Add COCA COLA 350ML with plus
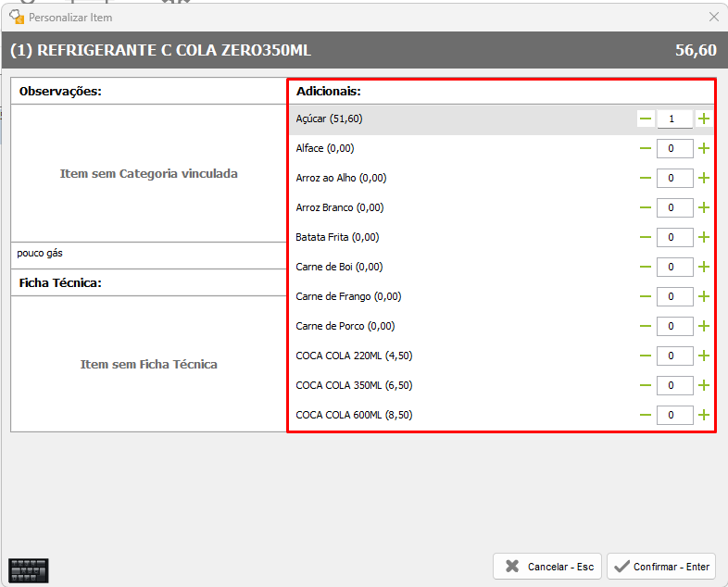 (x=703, y=385)
